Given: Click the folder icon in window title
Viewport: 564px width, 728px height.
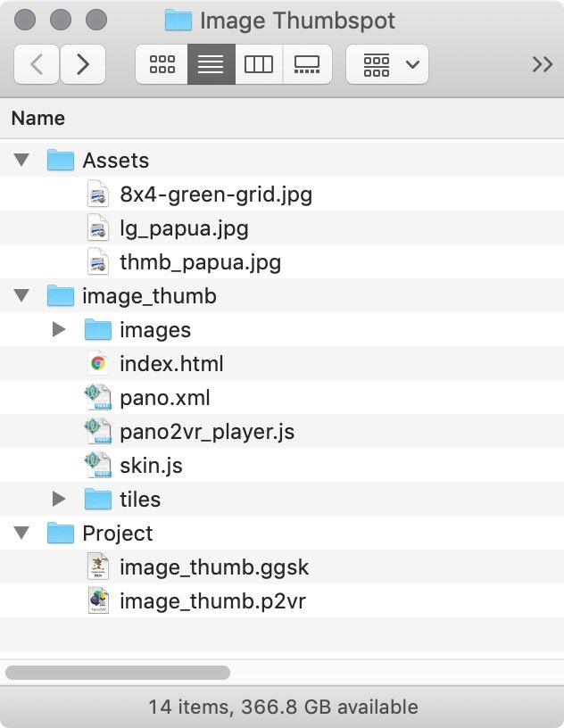Looking at the screenshot, I should tap(178, 21).
